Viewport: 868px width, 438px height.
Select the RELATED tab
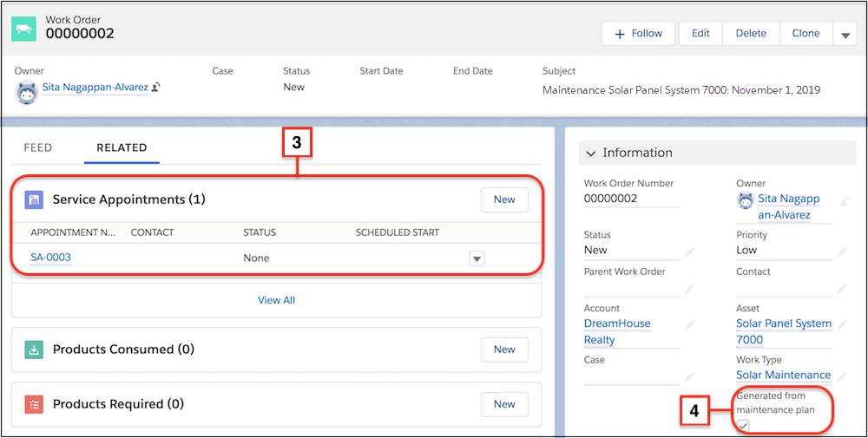click(122, 147)
